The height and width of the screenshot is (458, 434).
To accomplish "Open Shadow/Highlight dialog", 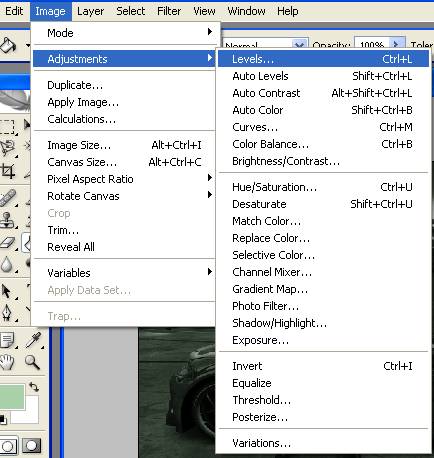I will (x=323, y=323).
